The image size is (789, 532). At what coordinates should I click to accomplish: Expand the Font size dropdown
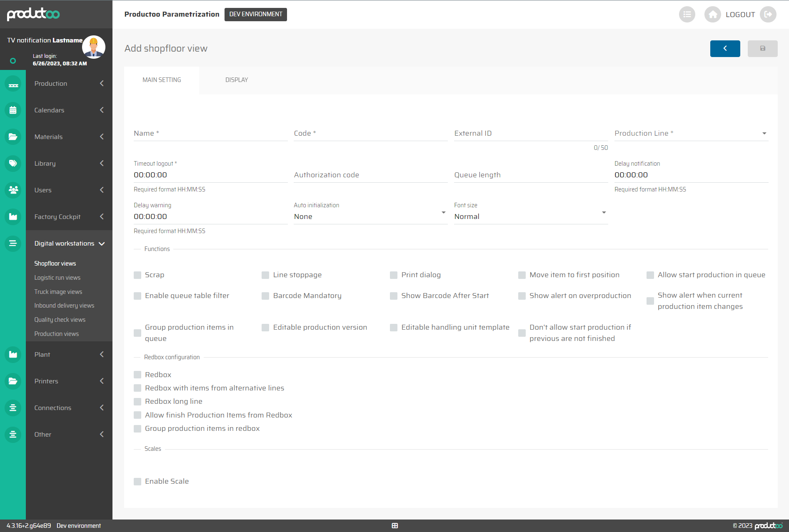pos(530,216)
